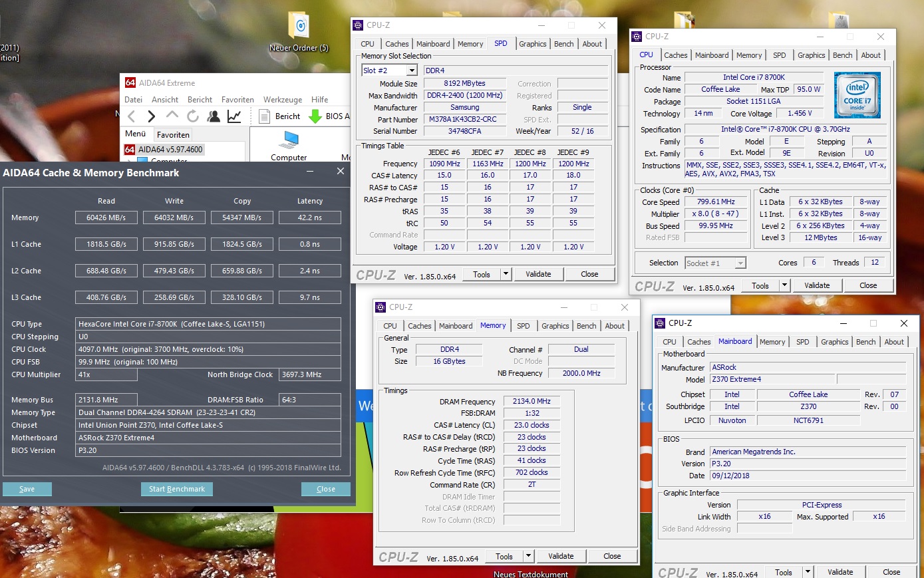Click Save in the Cache & Memory Benchmark

(x=27, y=489)
